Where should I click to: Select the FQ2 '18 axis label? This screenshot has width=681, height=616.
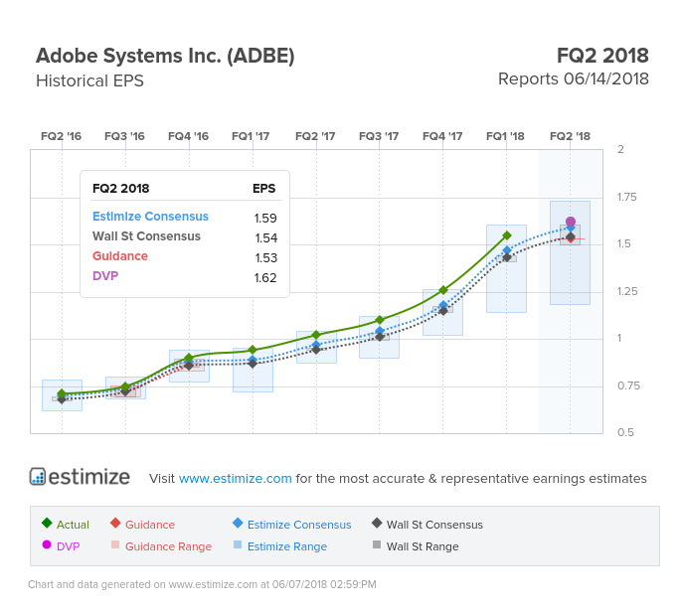(x=570, y=136)
